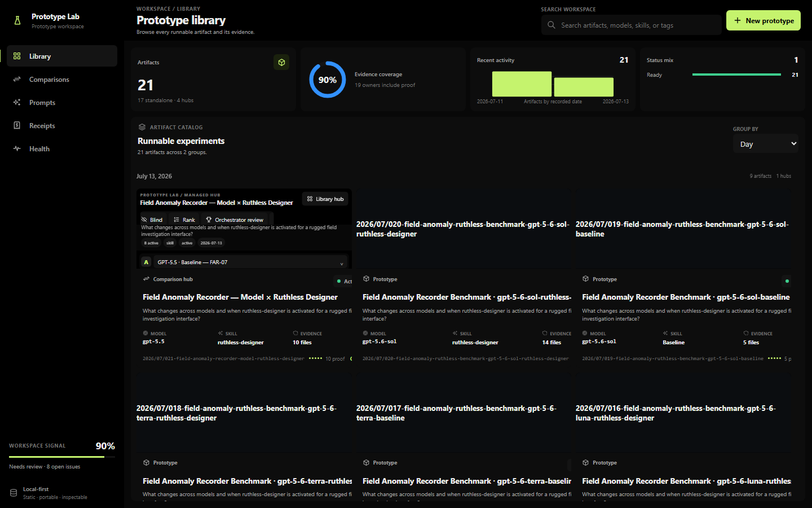Viewport: 812px width, 508px height.
Task: Click the trophy icon for Orchestrator review
Action: (209, 220)
